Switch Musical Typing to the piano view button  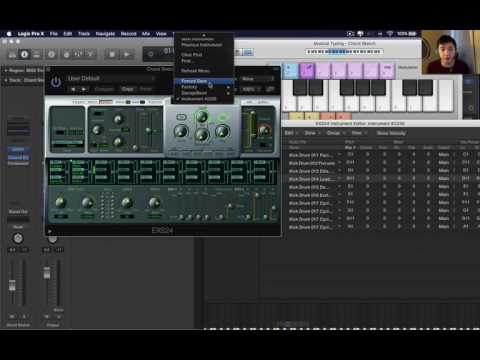(x=238, y=52)
